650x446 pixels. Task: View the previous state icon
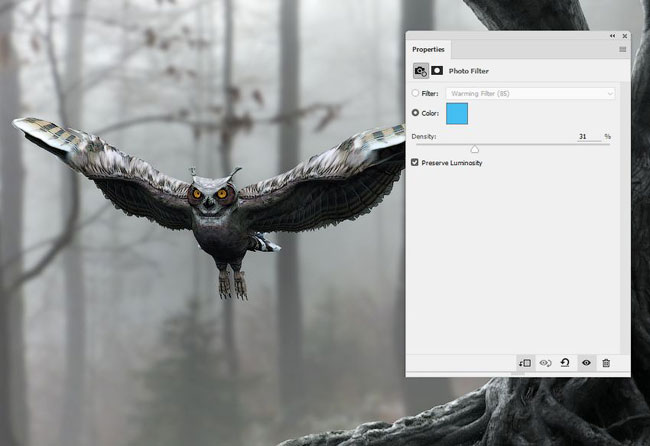tap(545, 363)
